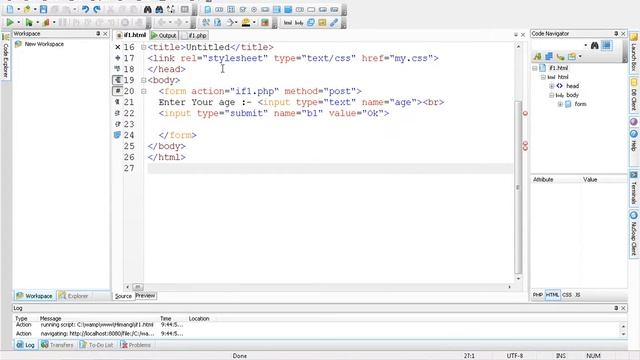Click the INS indicator in status bar
640x360 pixels.
[561, 356]
